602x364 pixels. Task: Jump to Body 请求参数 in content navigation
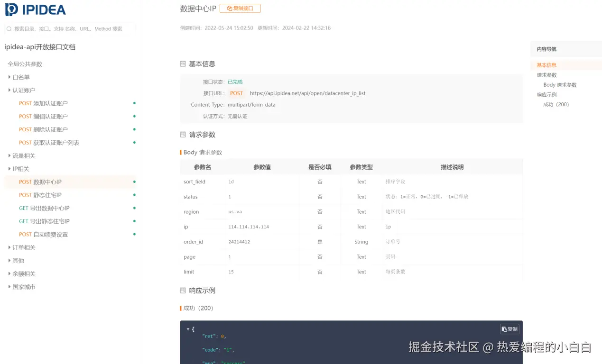[560, 85]
